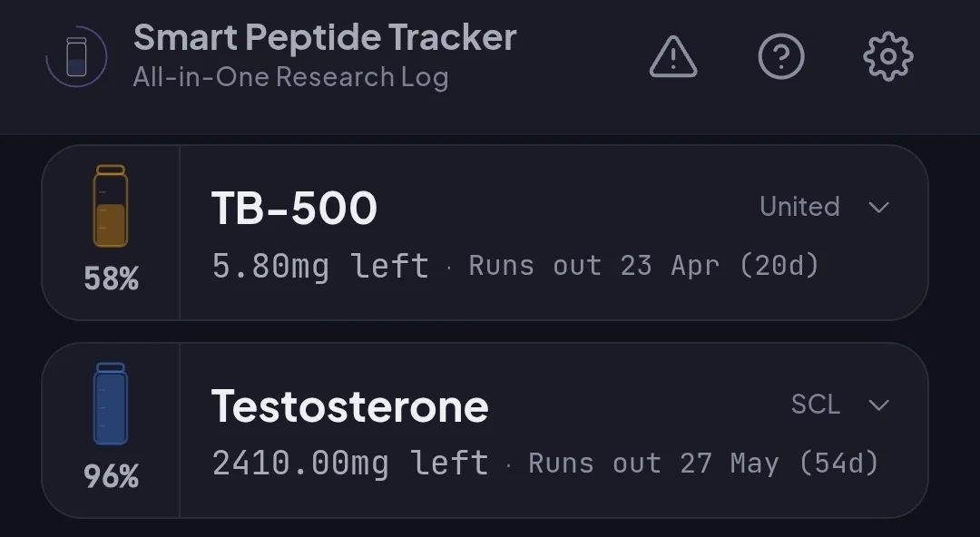
Task: Click the 96% remaining level indicator
Action: tap(111, 476)
